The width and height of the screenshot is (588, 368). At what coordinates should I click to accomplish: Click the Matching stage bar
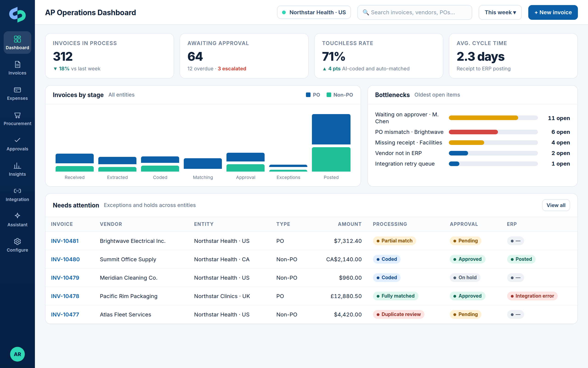point(203,164)
